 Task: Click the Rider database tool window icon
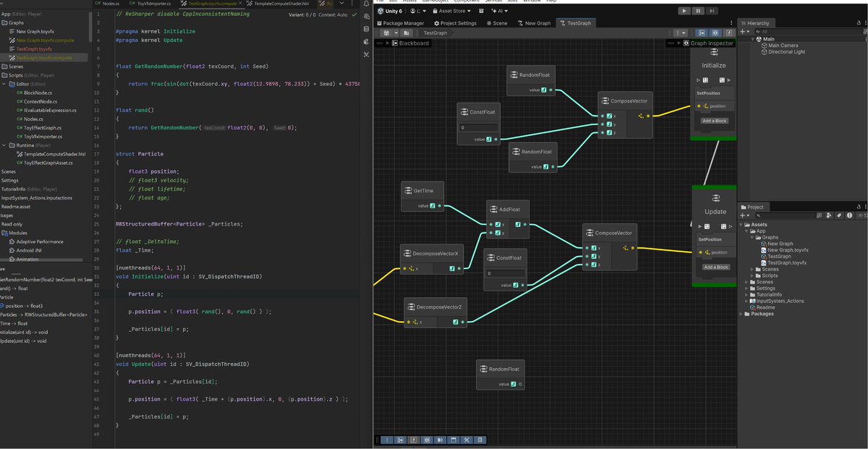[x=366, y=29]
